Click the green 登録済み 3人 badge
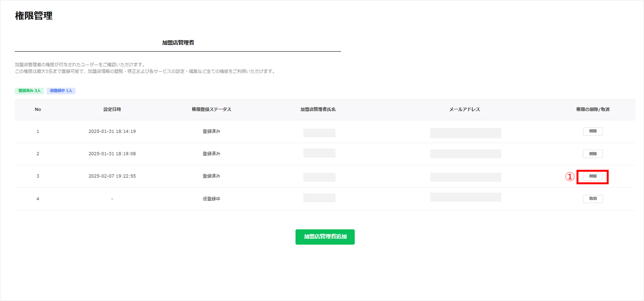The width and height of the screenshot is (644, 301). point(29,91)
